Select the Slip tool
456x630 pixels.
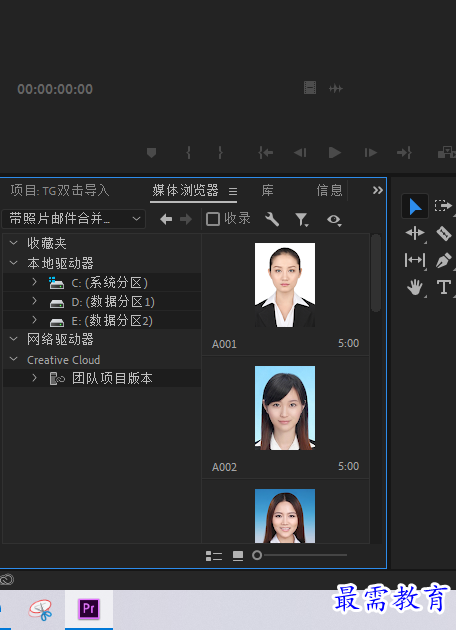coord(415,260)
